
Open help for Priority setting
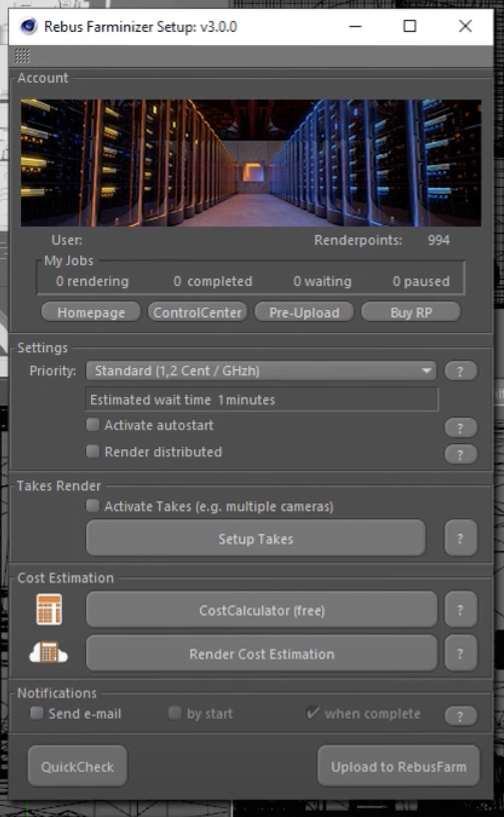(x=460, y=371)
